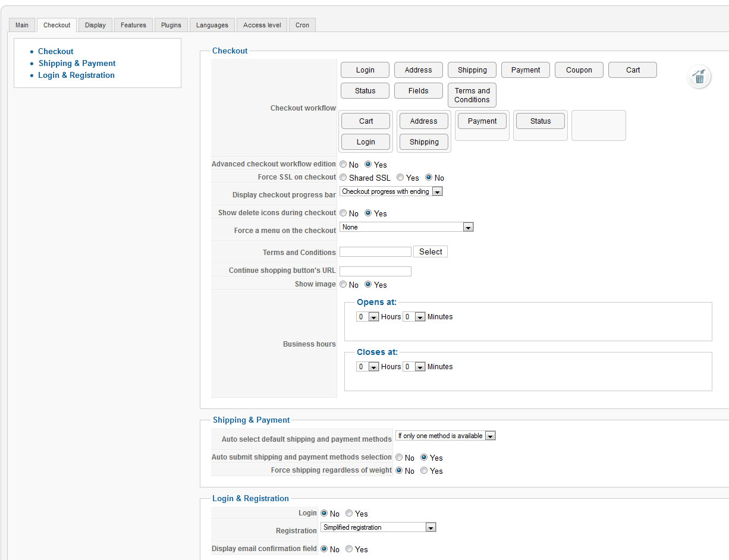Screen dimensions: 729x560
Task: Open the Plugins tab
Action: click(x=171, y=25)
